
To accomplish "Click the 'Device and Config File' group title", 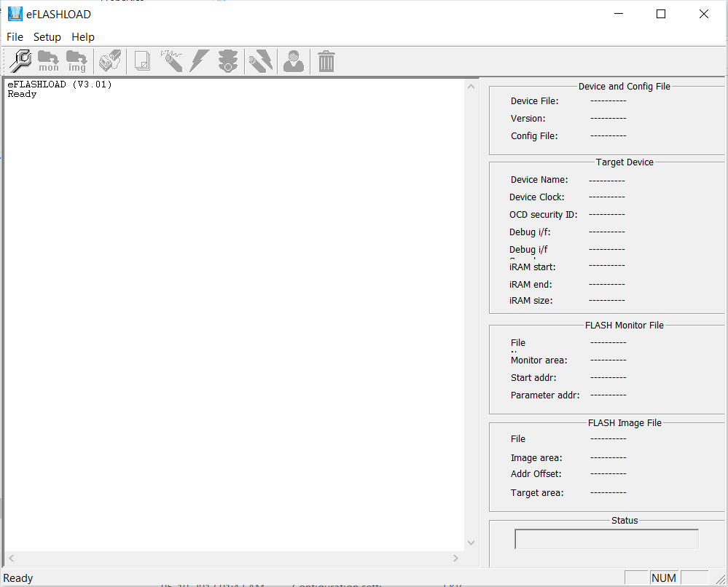I will pyautogui.click(x=624, y=87).
